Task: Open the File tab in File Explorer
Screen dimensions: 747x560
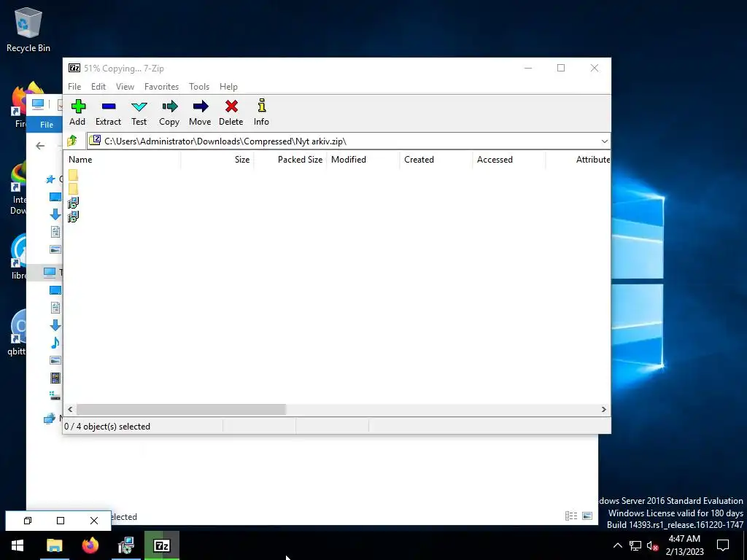Action: click(x=46, y=124)
